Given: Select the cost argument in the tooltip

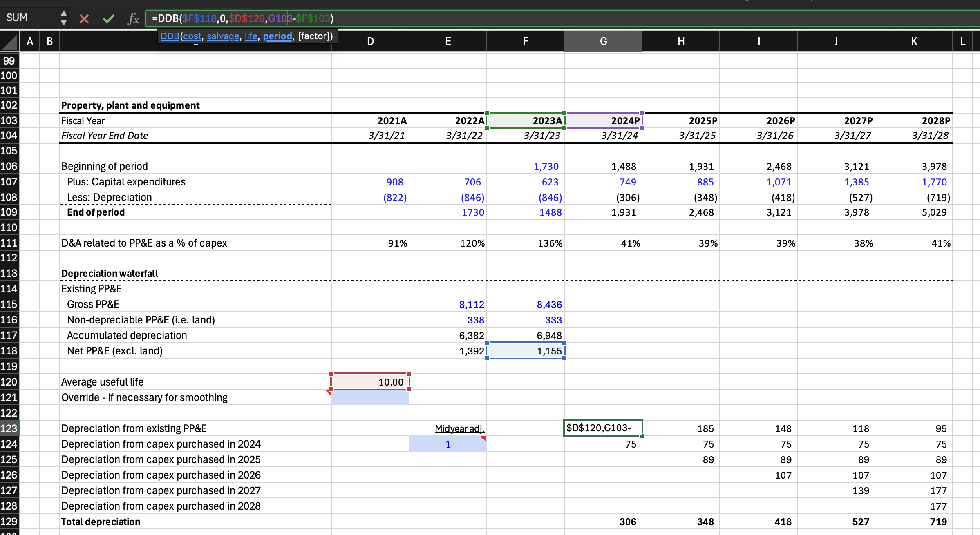Looking at the screenshot, I should point(192,36).
